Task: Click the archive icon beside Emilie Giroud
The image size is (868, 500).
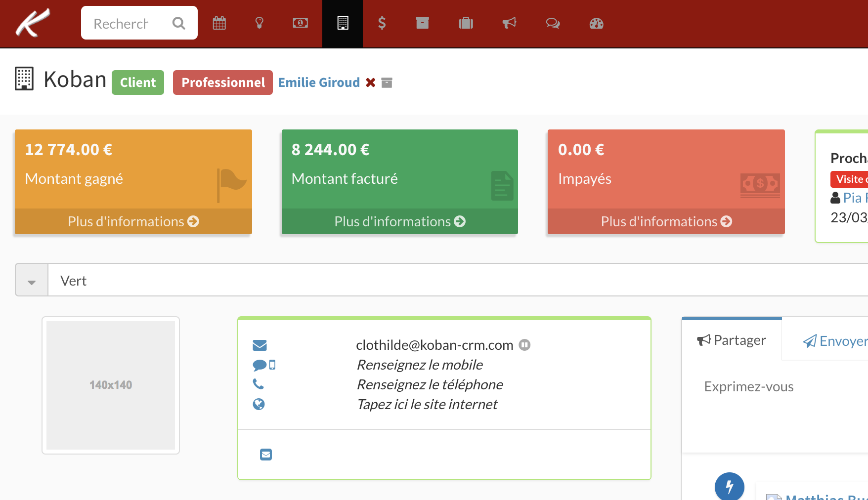Action: (x=387, y=83)
